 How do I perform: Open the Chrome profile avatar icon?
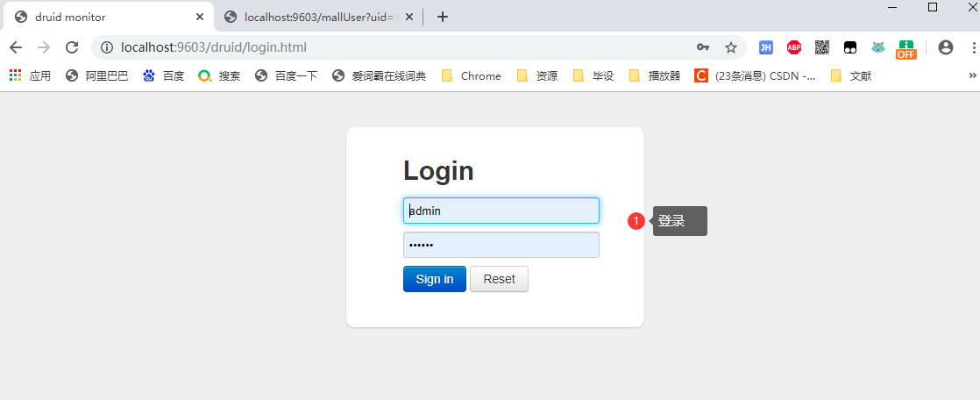[945, 48]
